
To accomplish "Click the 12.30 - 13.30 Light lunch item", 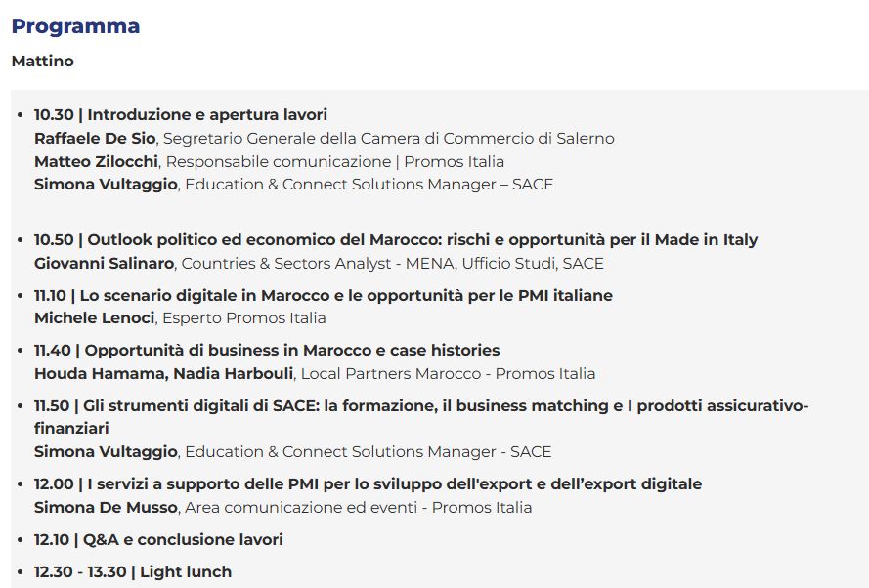I will click(133, 571).
